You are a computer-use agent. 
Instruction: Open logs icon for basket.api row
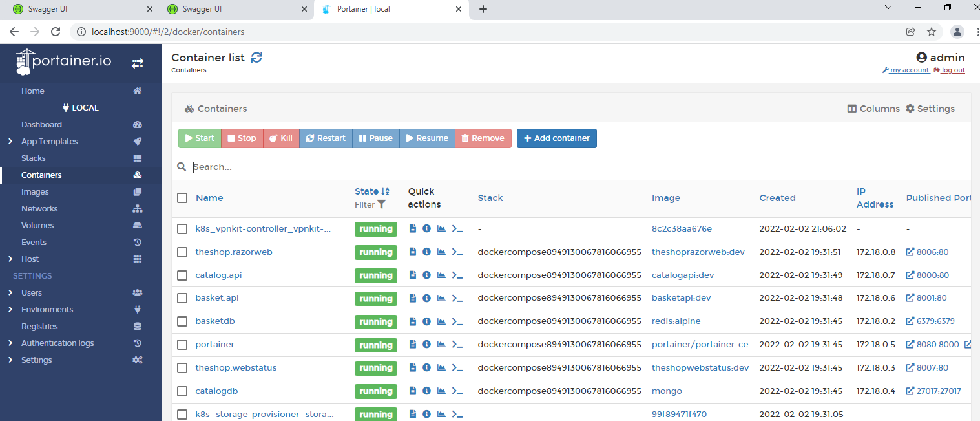413,298
